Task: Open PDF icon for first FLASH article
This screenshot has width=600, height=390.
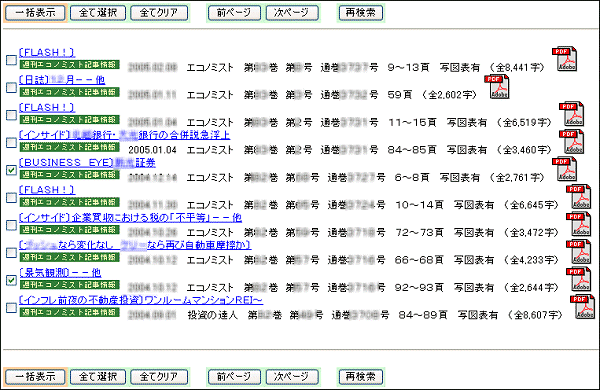Action: pos(564,59)
